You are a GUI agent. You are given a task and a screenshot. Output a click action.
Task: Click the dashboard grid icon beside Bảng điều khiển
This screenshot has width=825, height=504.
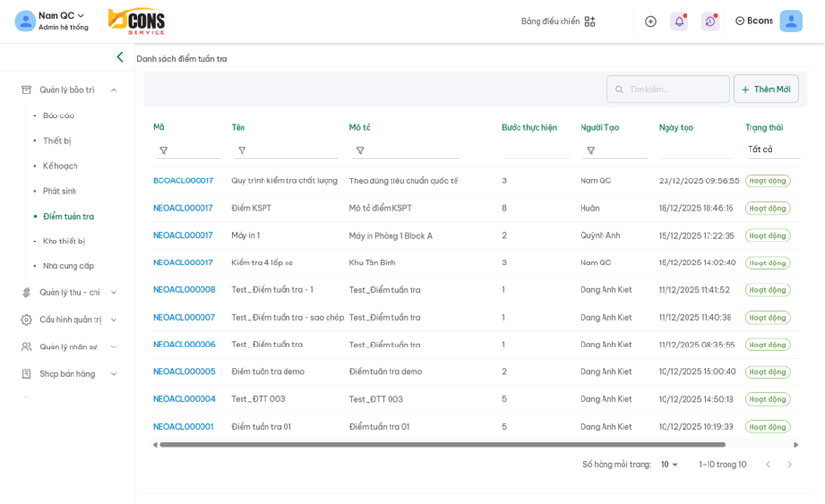pos(590,21)
